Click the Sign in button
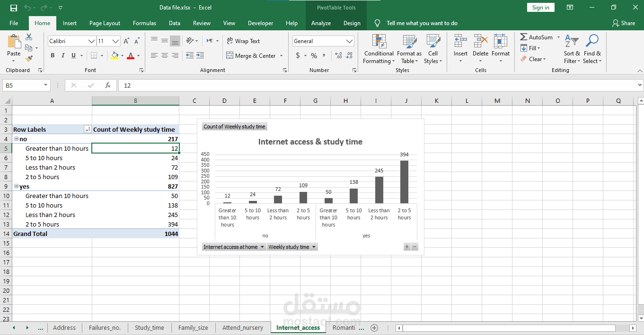644x335 pixels. pos(540,8)
